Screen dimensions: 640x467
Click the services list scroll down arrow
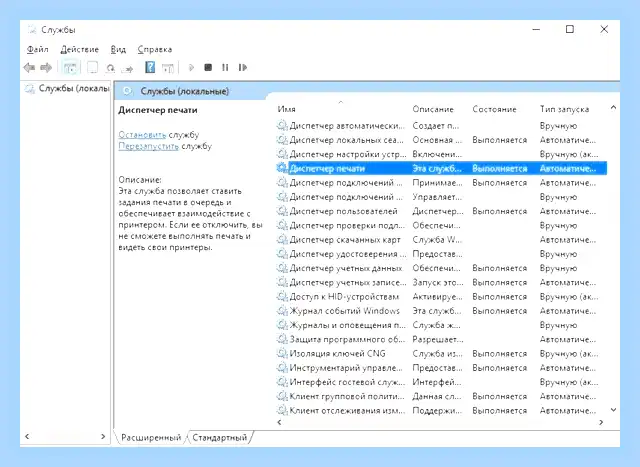613,409
